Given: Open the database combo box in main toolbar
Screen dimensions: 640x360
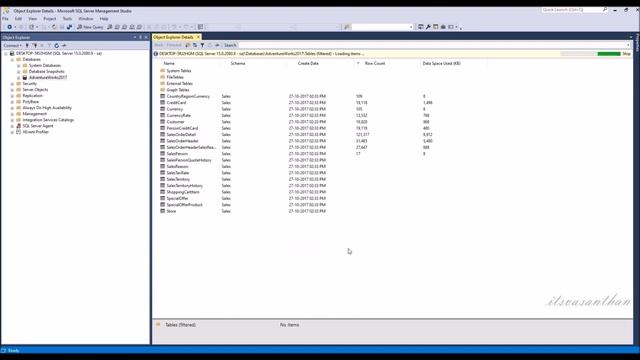Looking at the screenshot, I should (x=382, y=27).
